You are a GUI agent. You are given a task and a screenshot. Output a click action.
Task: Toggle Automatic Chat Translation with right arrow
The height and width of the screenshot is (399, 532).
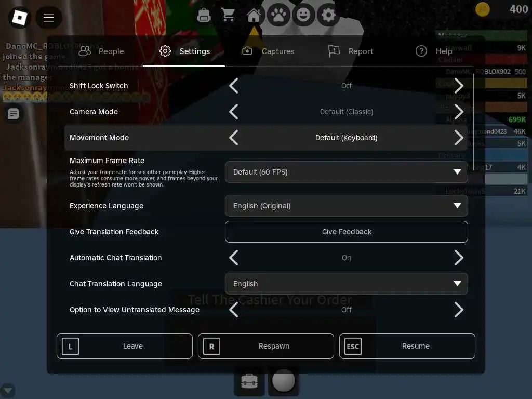coord(459,258)
